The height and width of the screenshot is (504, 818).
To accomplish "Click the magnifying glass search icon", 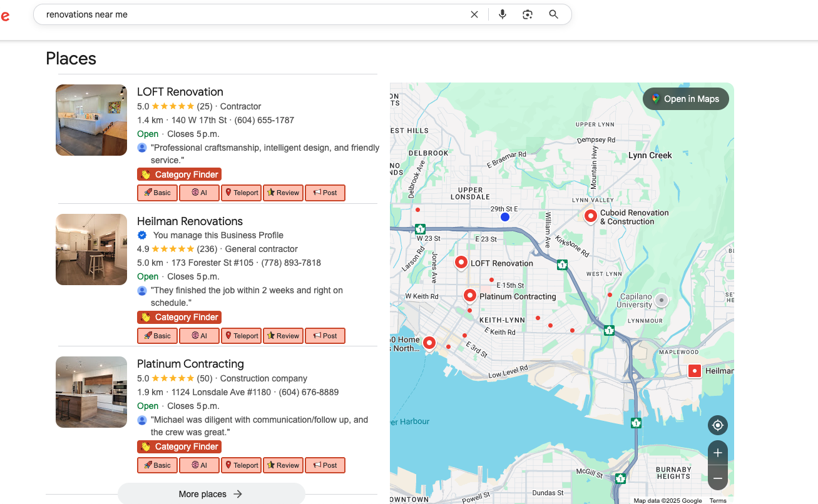I will (553, 14).
